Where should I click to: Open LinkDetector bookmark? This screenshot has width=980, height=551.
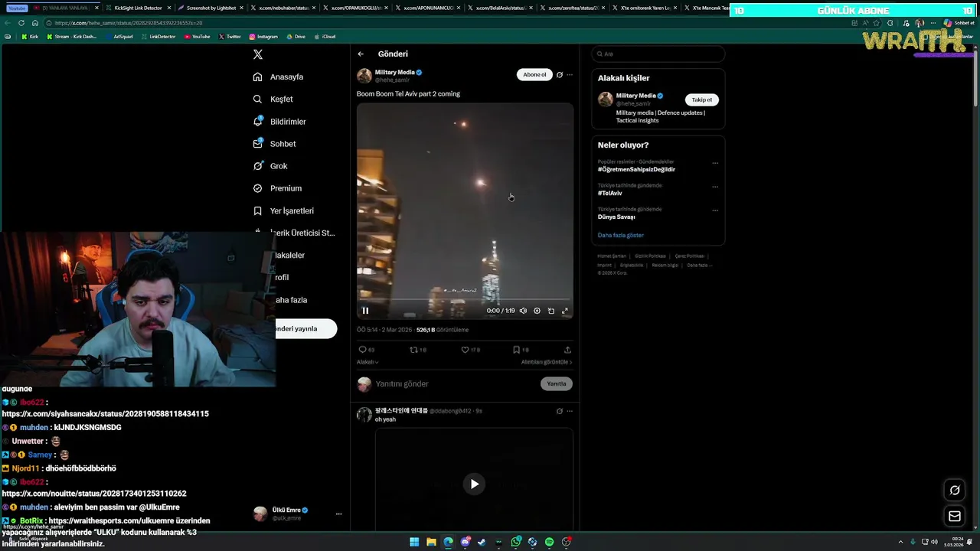click(160, 37)
